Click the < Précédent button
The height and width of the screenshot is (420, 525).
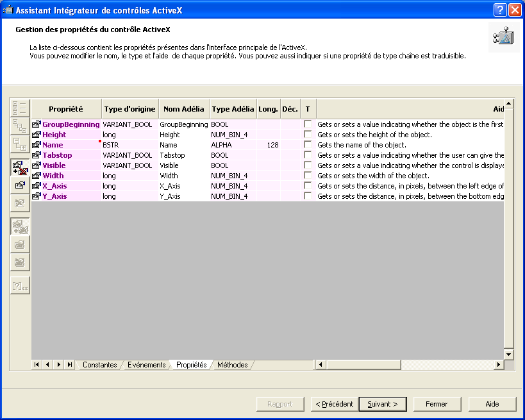(x=333, y=404)
